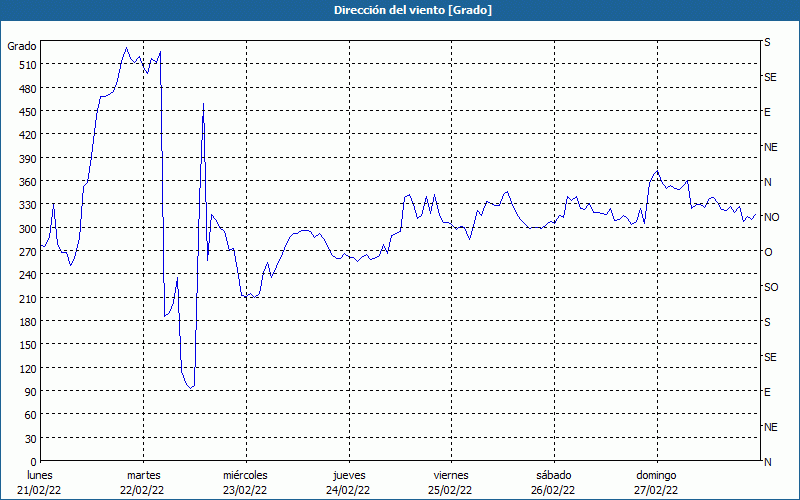This screenshot has height=500, width=800.
Task: Click the 'Grado' axis unit label
Action: (x=22, y=46)
